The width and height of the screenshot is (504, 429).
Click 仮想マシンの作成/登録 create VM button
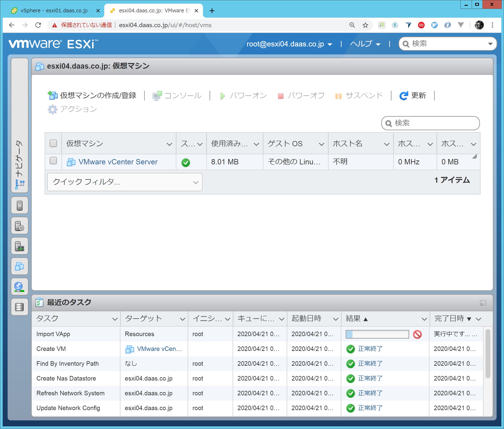[92, 96]
